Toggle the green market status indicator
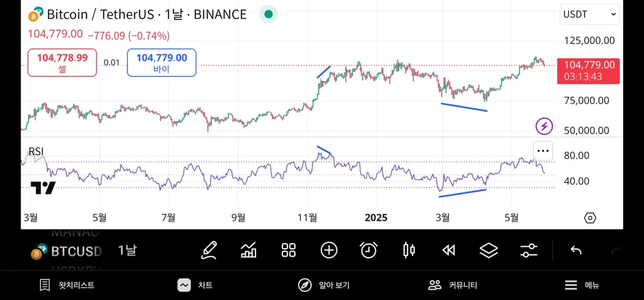 coord(268,14)
